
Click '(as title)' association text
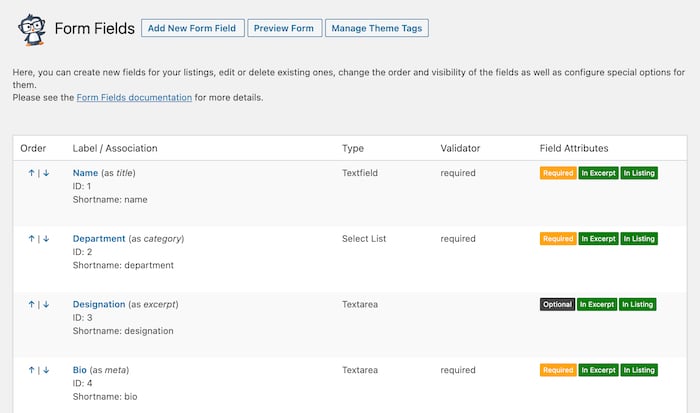118,173
